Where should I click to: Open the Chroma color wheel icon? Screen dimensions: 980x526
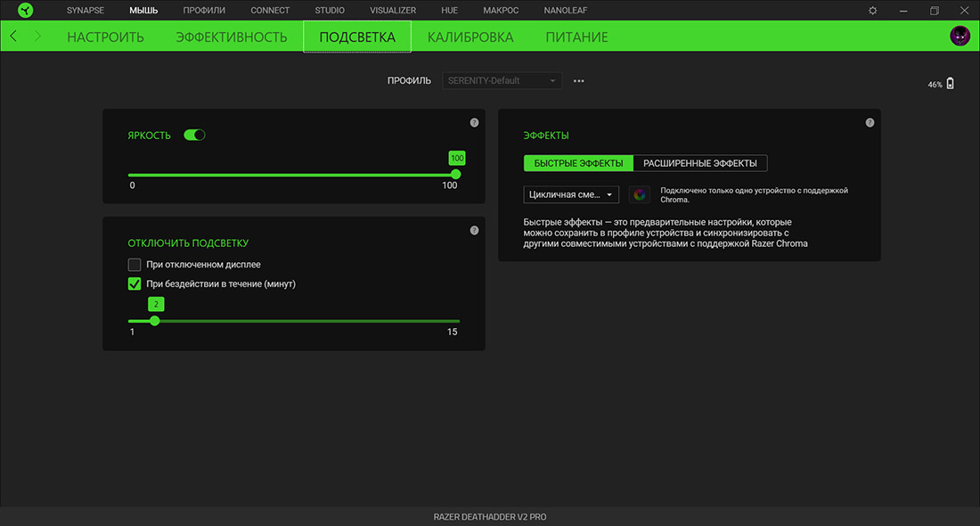point(640,194)
